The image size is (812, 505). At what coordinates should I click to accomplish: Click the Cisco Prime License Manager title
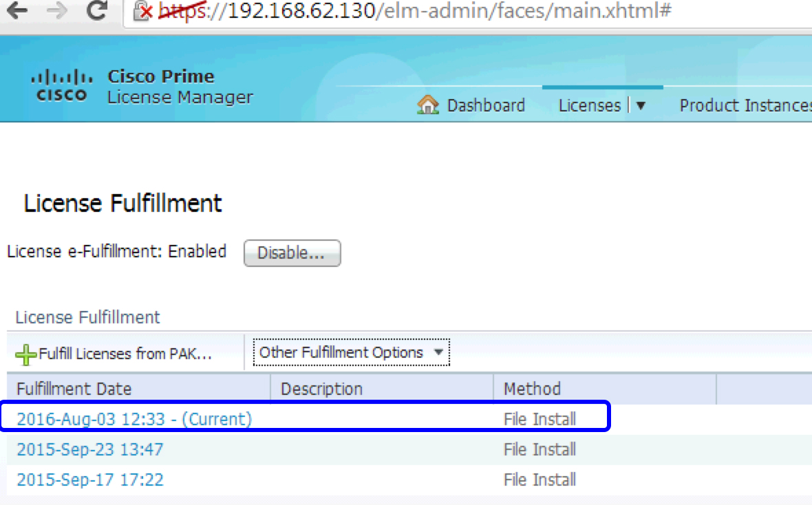(x=180, y=87)
